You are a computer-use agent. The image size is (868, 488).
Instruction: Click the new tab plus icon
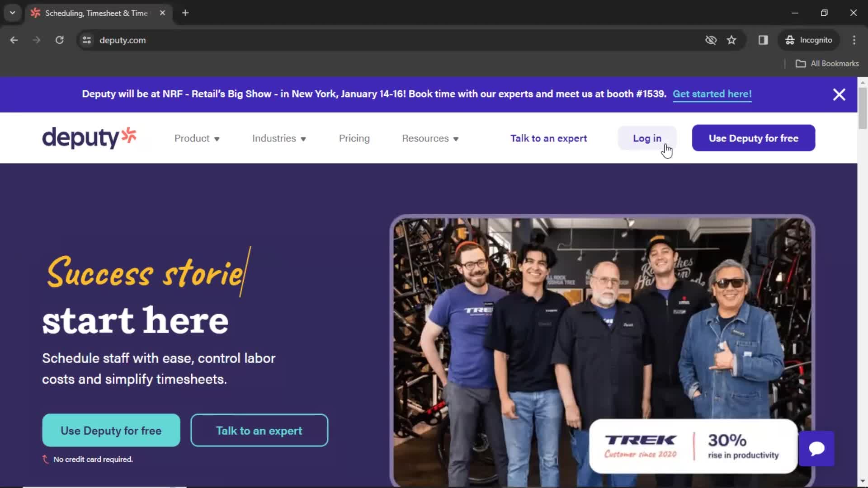coord(185,13)
